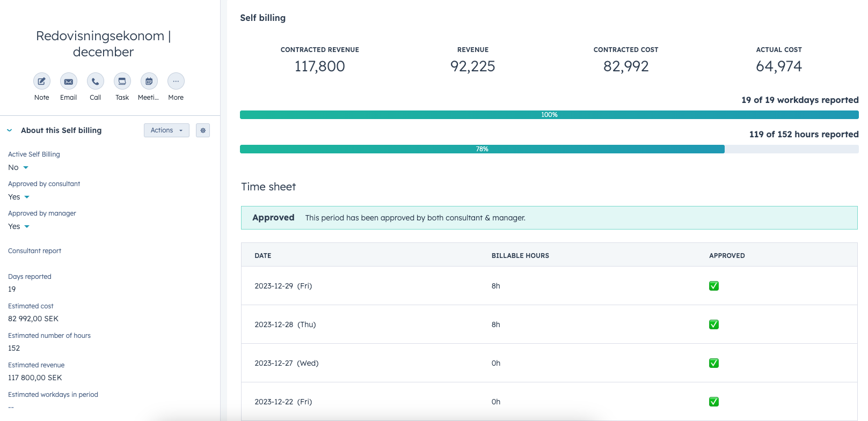
Task: Open the settings gear beside Actions
Action: (203, 130)
